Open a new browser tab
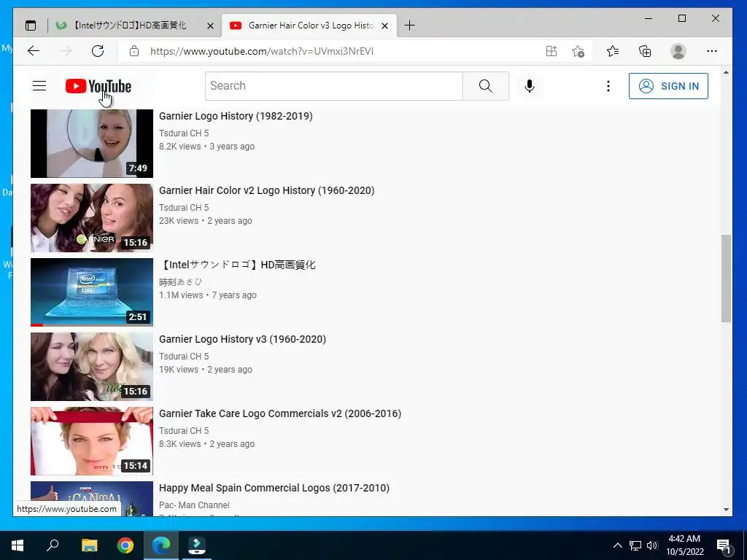 point(409,26)
